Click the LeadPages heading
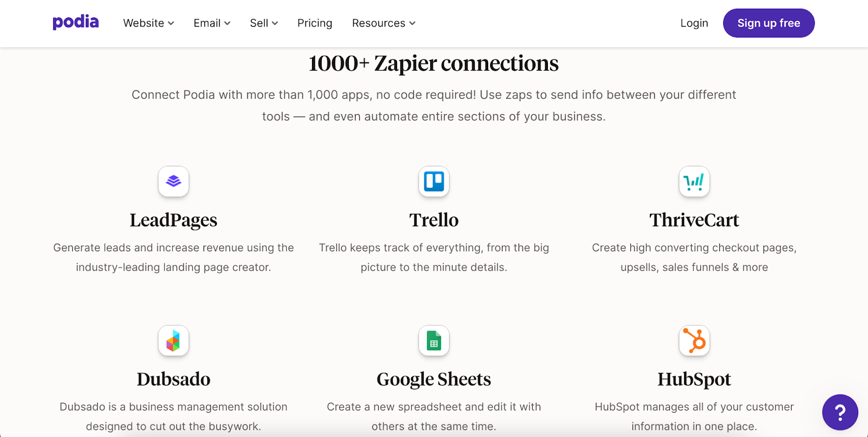868x437 pixels. click(173, 220)
